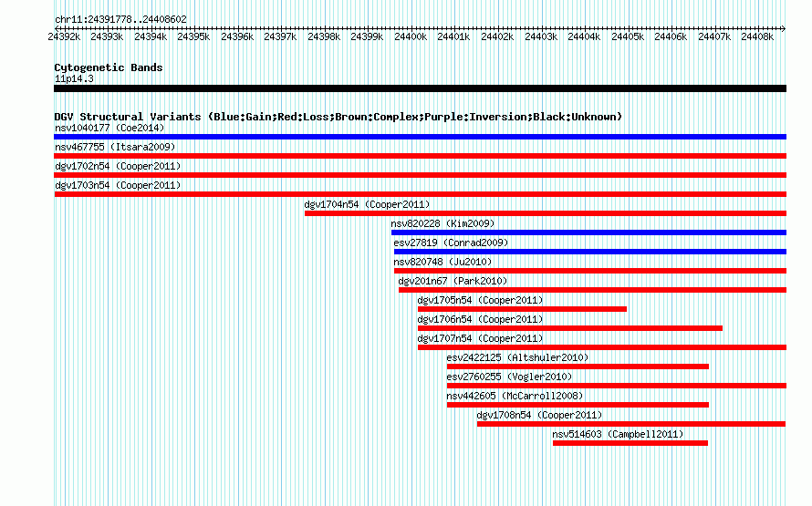812x506 pixels.
Task: Open dgv1703n54 (Cooper2011) label
Action: pyautogui.click(x=118, y=185)
